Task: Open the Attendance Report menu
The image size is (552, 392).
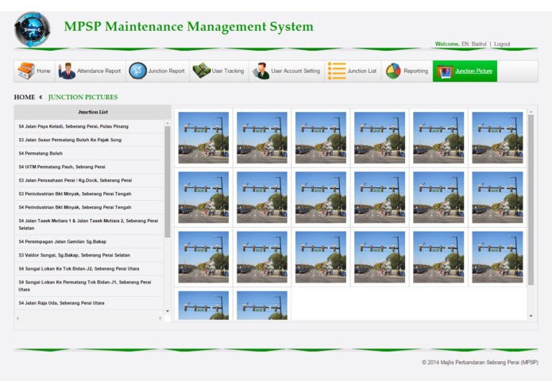Action: [x=91, y=71]
